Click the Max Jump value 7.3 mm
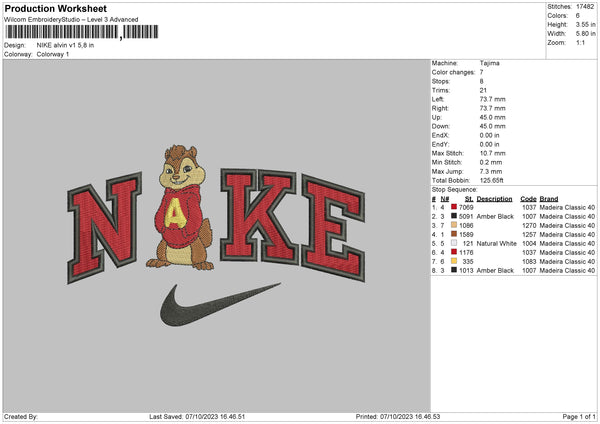This screenshot has height=424, width=600. 491,171
